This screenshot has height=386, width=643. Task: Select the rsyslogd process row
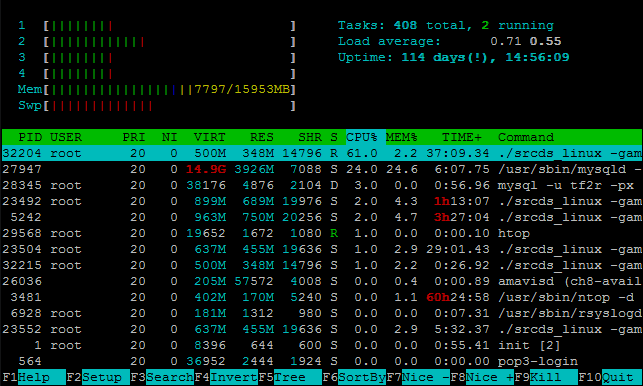coord(322,313)
